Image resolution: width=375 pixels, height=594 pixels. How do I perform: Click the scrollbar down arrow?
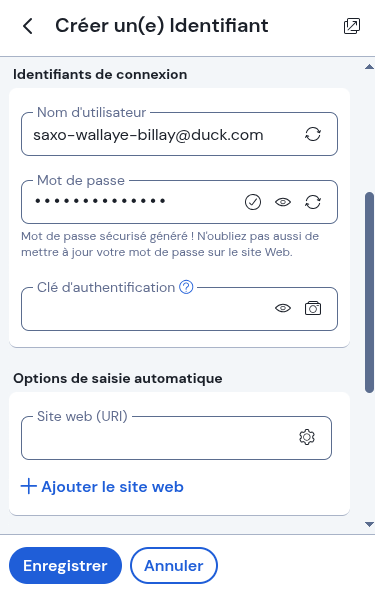[369, 524]
